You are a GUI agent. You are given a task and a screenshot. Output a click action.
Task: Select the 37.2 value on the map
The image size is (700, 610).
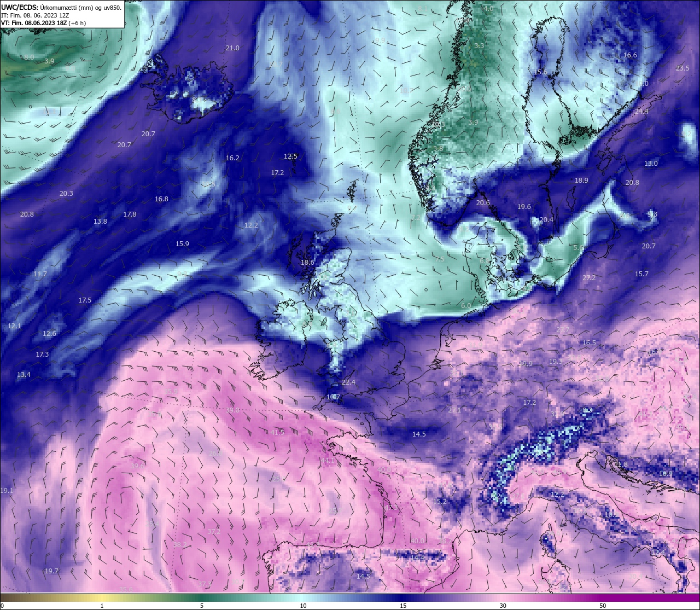[214, 532]
